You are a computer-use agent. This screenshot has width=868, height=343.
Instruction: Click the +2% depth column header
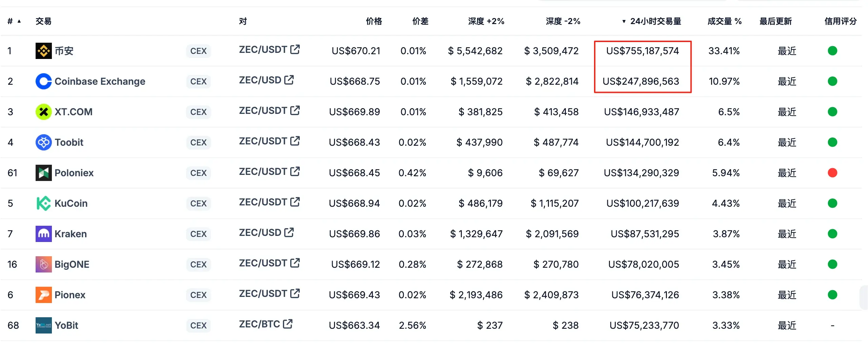[x=486, y=21]
